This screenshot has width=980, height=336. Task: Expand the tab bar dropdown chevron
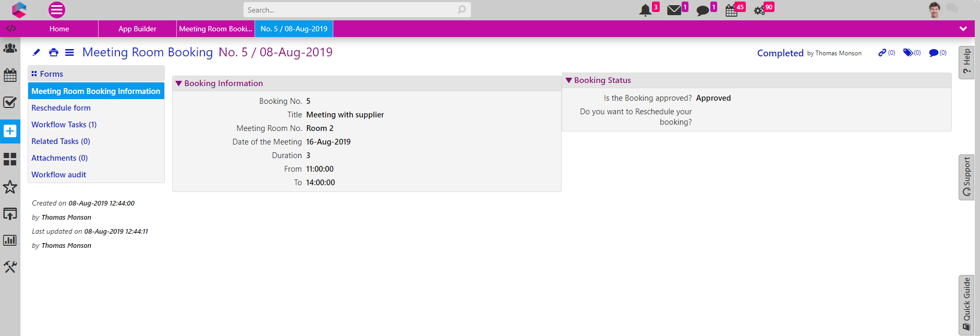[x=963, y=29]
